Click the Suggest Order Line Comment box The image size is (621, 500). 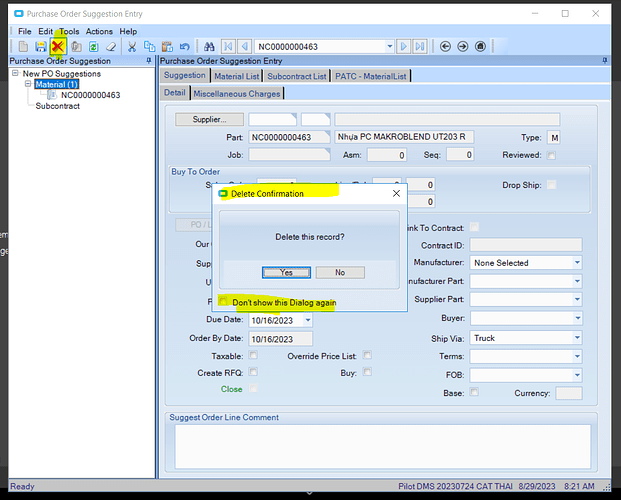(378, 447)
